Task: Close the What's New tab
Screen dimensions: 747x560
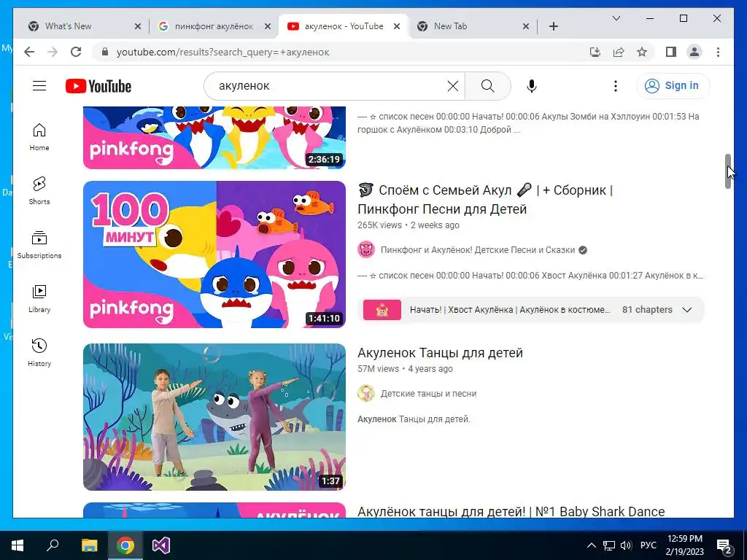Action: pos(138,26)
